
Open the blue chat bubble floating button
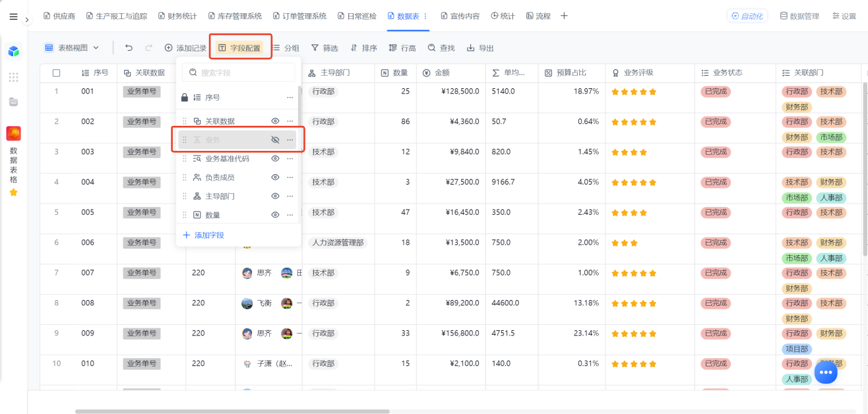pos(826,372)
